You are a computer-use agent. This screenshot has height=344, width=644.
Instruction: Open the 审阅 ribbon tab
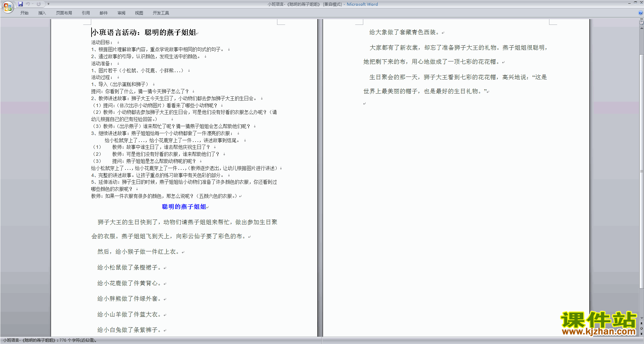121,13
